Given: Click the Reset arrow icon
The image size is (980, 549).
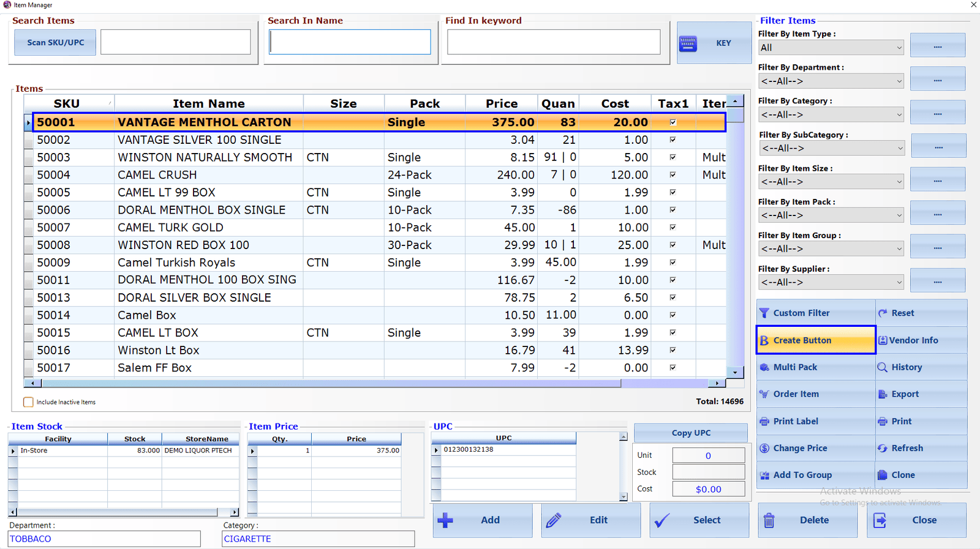Looking at the screenshot, I should (x=883, y=313).
